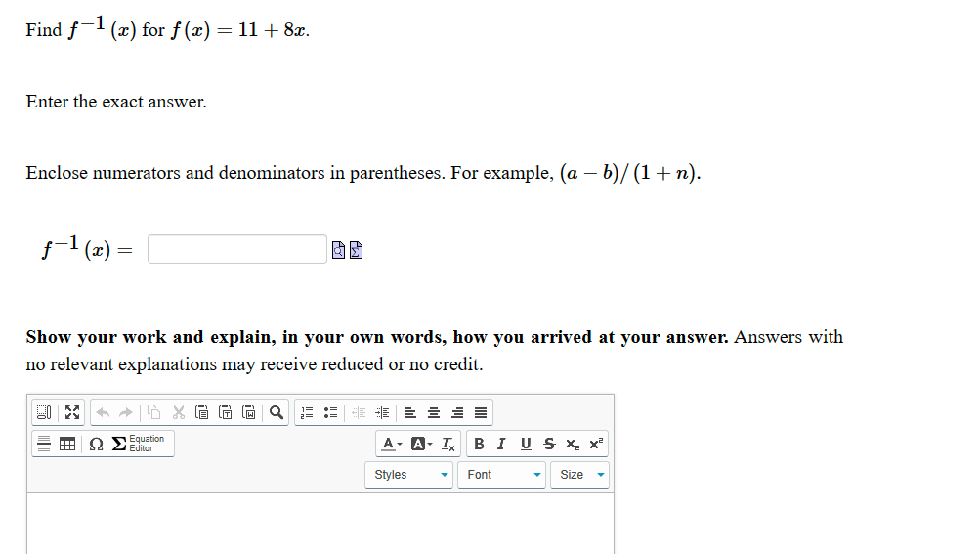The image size is (980, 554).
Task: Click preview icon beside answer field
Action: click(x=338, y=250)
